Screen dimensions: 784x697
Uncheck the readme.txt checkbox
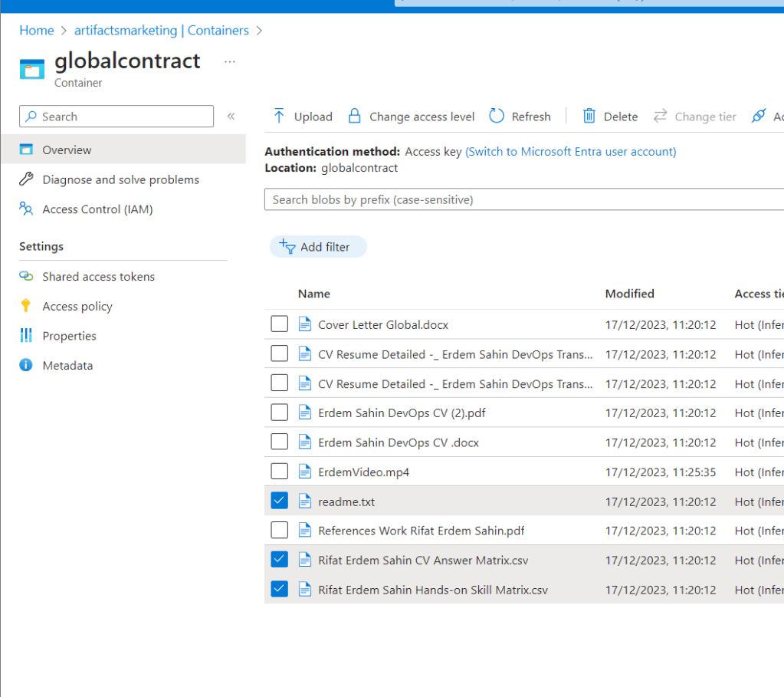pos(280,501)
